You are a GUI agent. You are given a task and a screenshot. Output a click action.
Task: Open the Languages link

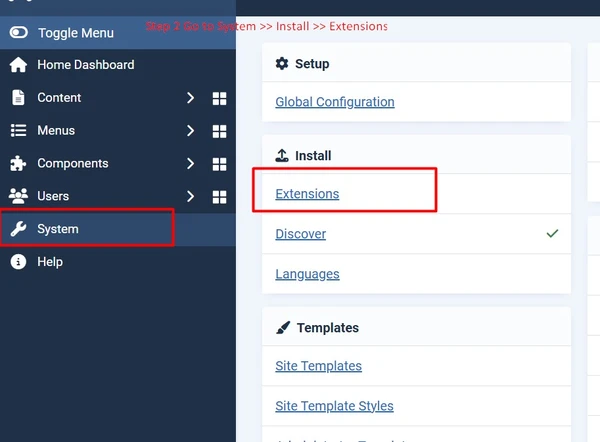pyautogui.click(x=307, y=274)
